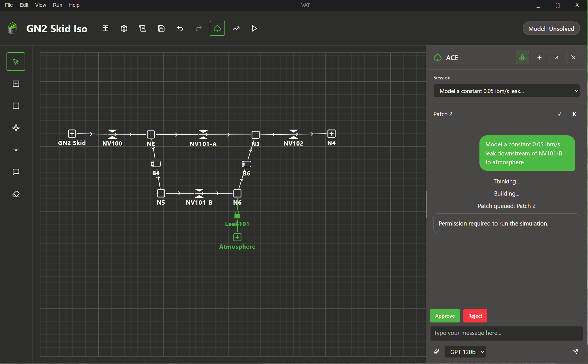This screenshot has width=588, height=364.
Task: Pop out the ACE panel
Action: [556, 57]
